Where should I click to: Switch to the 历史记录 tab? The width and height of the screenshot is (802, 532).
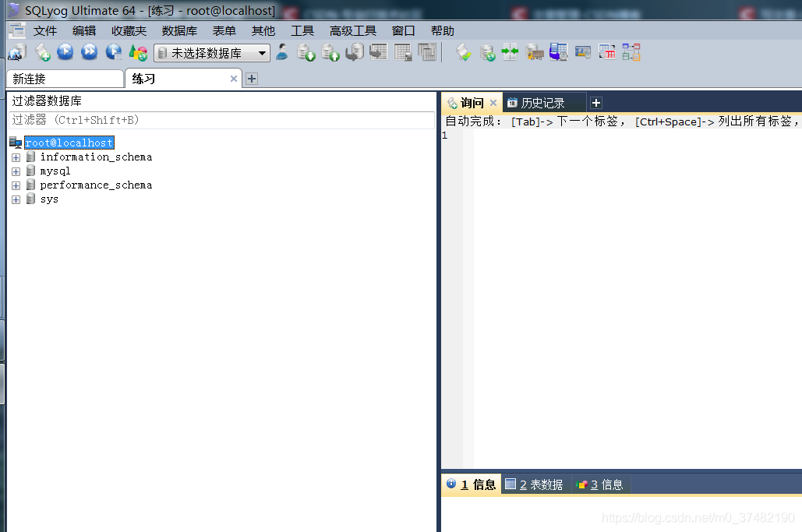(543, 104)
